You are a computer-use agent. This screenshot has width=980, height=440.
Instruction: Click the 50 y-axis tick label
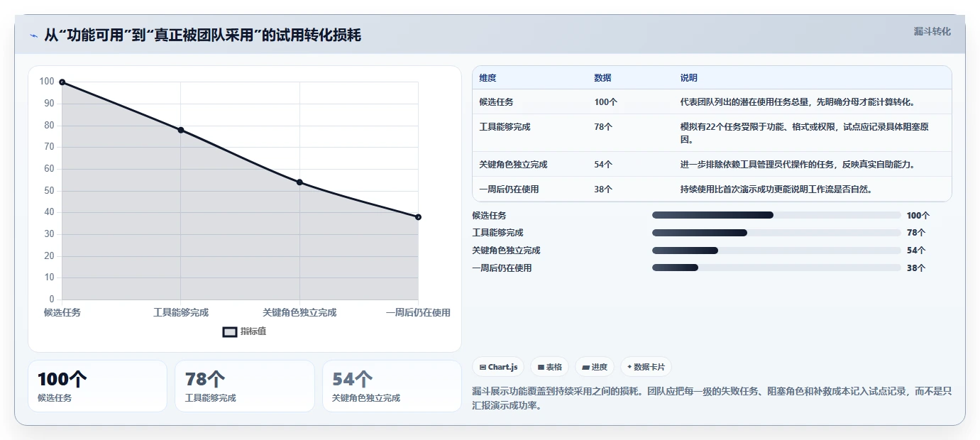click(49, 190)
